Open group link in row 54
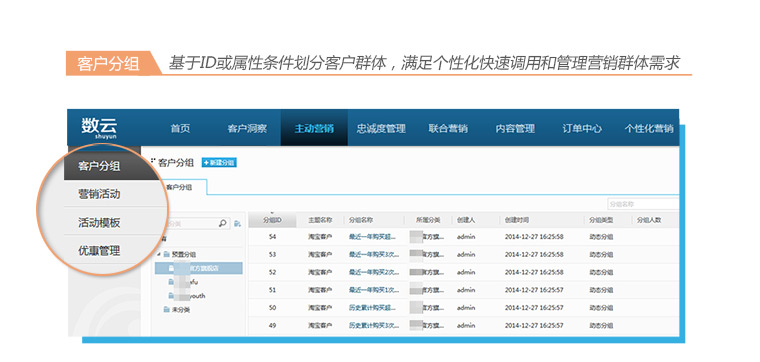This screenshot has height=362, width=760. (x=372, y=236)
